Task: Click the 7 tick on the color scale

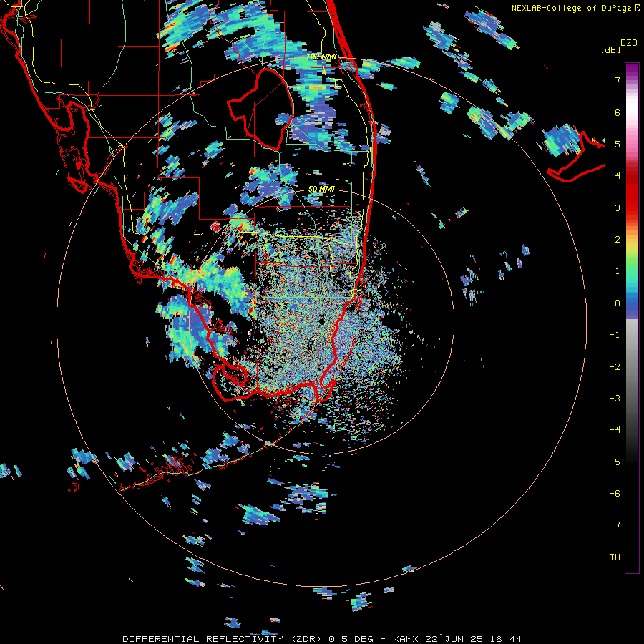Action: (x=618, y=80)
